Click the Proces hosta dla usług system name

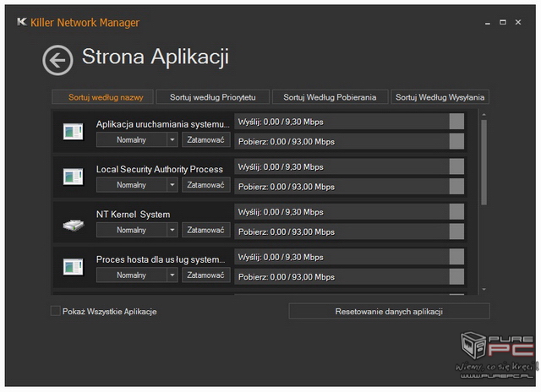161,259
